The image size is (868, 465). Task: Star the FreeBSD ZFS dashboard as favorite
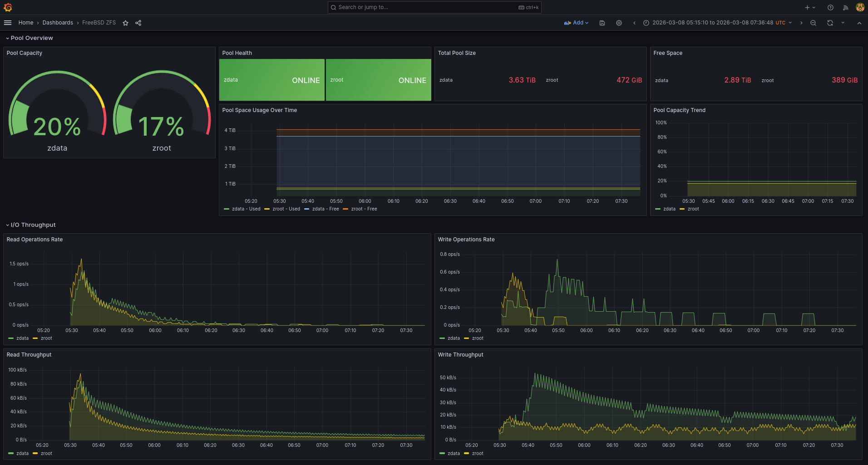[x=125, y=23]
